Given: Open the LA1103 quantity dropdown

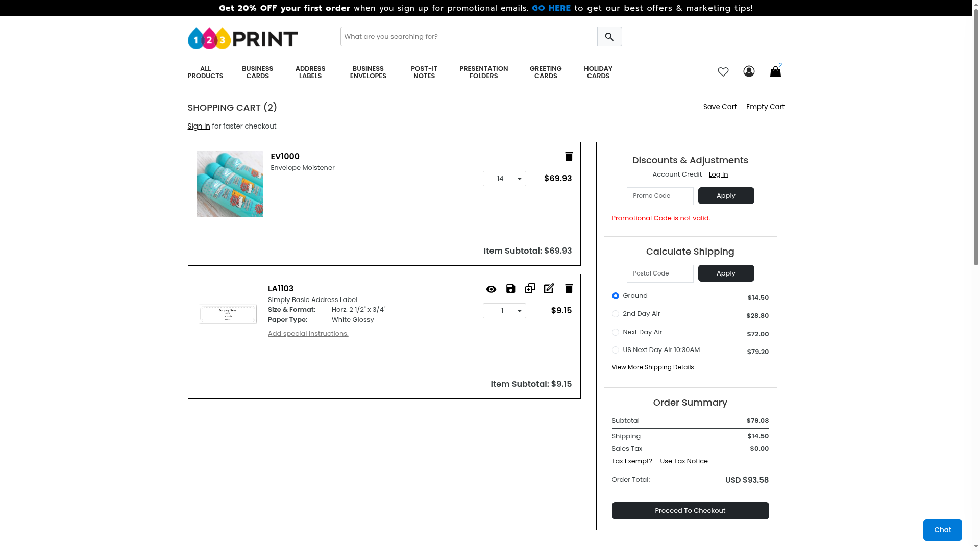Looking at the screenshot, I should coord(504,311).
